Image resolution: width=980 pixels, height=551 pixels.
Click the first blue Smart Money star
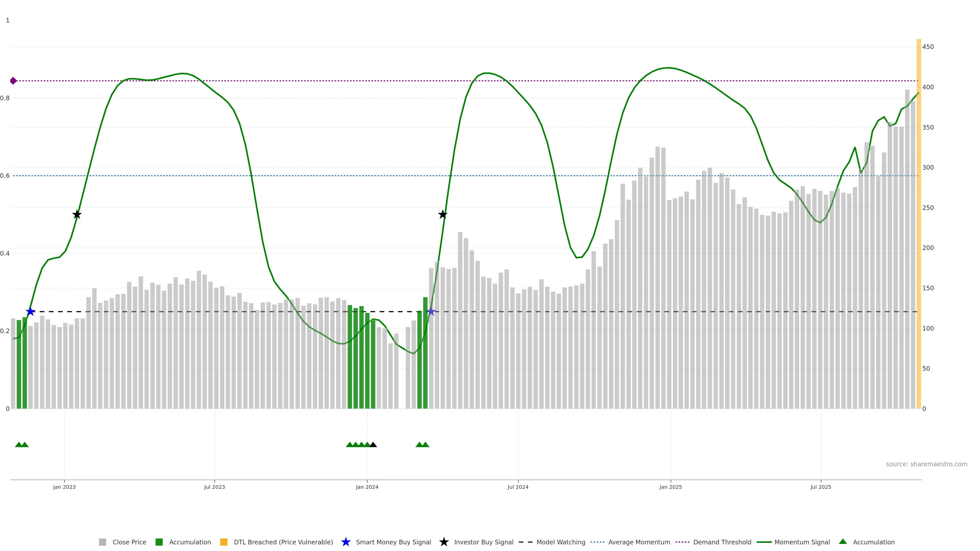click(30, 312)
